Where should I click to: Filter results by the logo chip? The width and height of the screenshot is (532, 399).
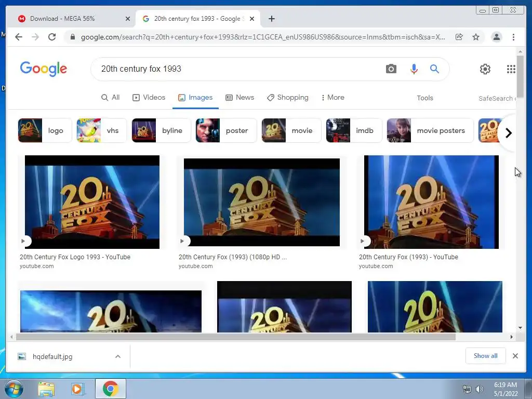45,130
